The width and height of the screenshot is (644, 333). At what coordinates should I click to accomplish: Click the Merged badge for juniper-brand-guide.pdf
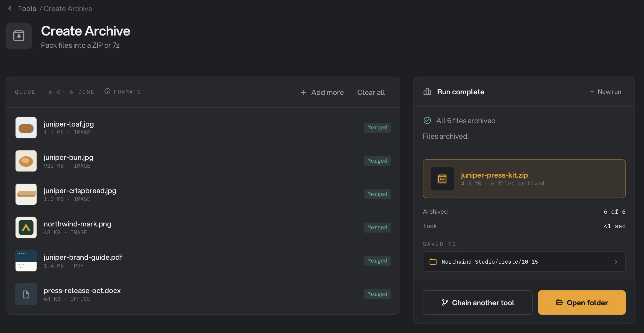[377, 261]
